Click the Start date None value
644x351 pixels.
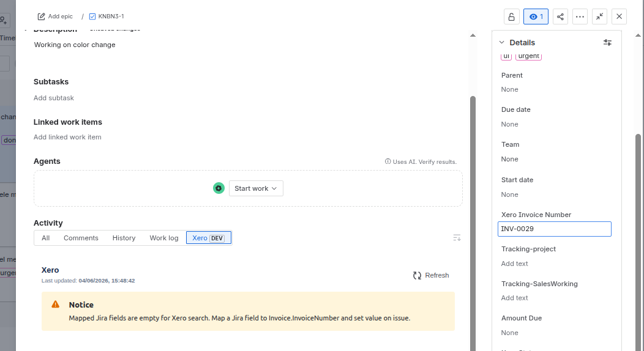[510, 195]
